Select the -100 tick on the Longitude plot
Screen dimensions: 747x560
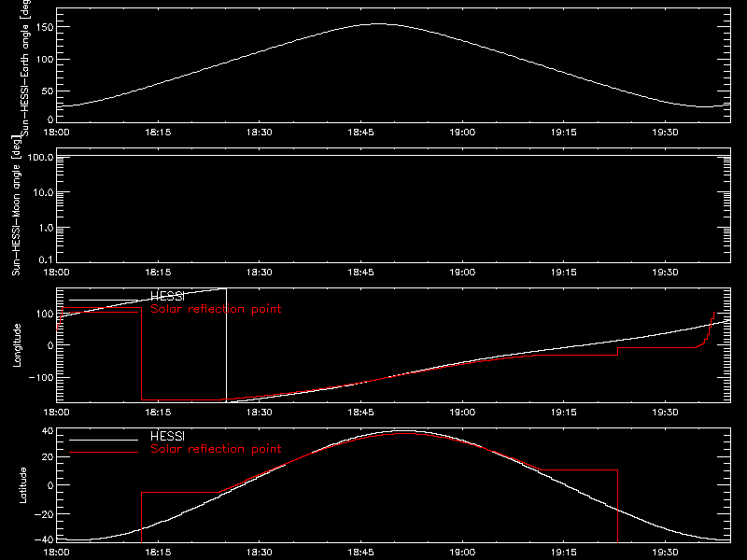41,377
